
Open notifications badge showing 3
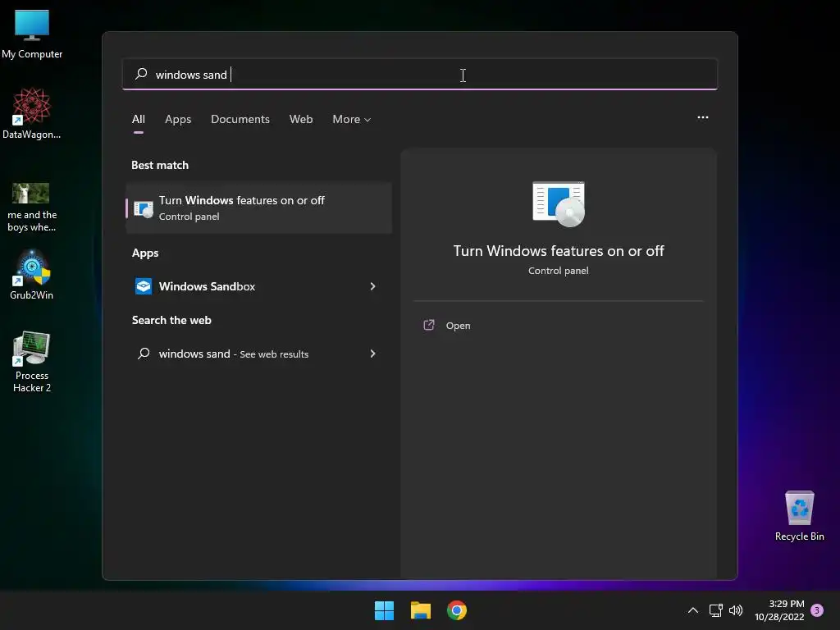(x=817, y=610)
